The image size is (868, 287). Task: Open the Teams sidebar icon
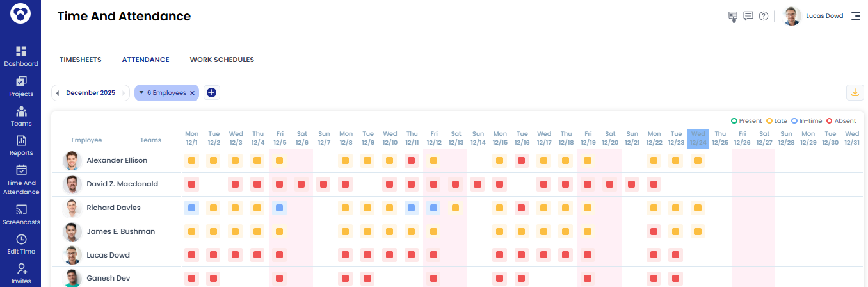[21, 111]
